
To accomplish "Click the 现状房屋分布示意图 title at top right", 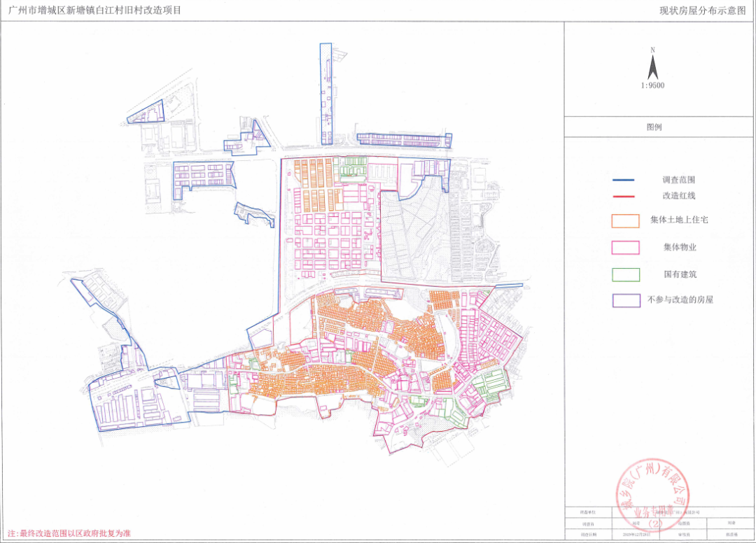I will point(703,10).
